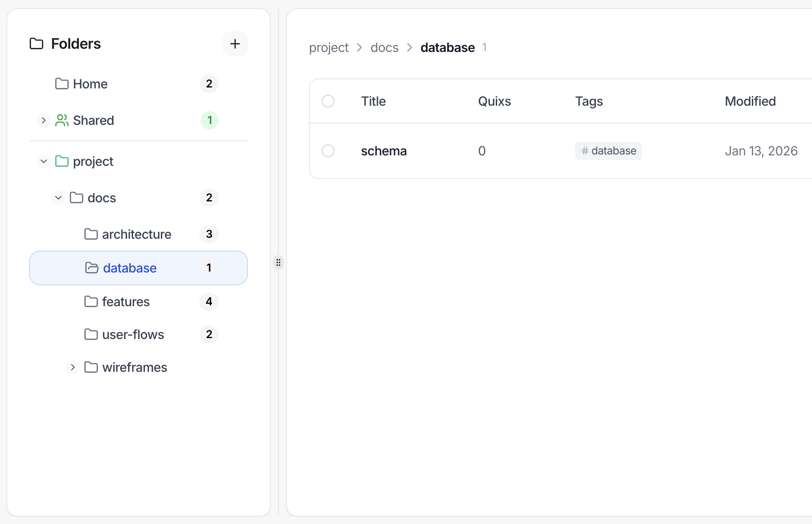Navigate to project via breadcrumb
812x524 pixels.
329,47
